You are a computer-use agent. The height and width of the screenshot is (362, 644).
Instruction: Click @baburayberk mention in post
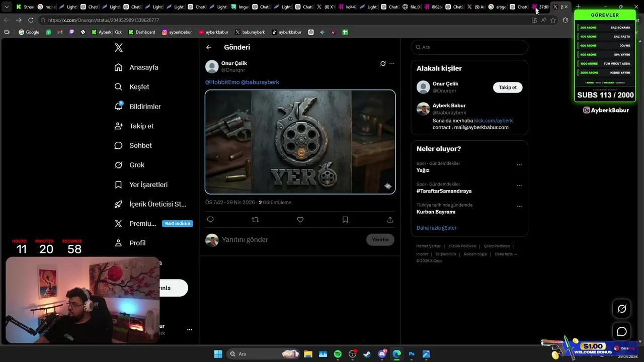tap(260, 82)
